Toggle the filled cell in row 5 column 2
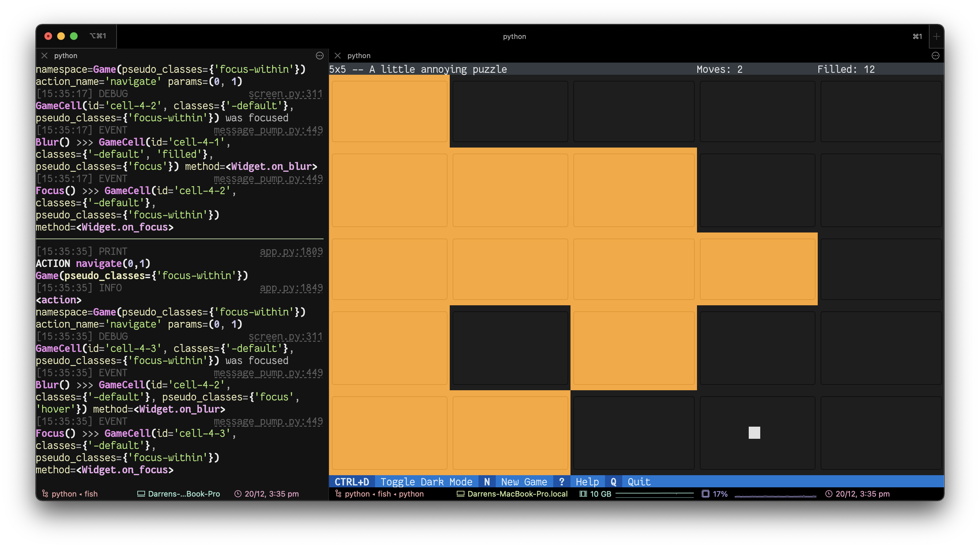The image size is (980, 548). coord(510,433)
